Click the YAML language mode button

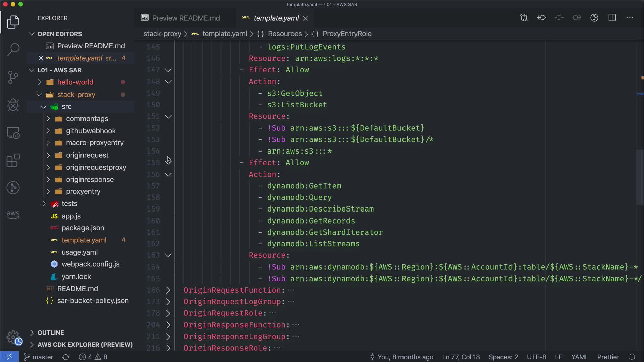579,357
